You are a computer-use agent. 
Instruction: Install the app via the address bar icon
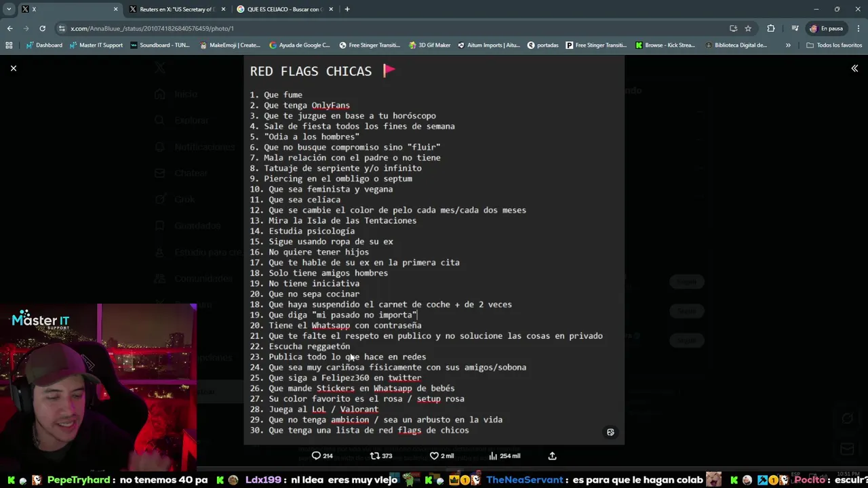click(733, 28)
